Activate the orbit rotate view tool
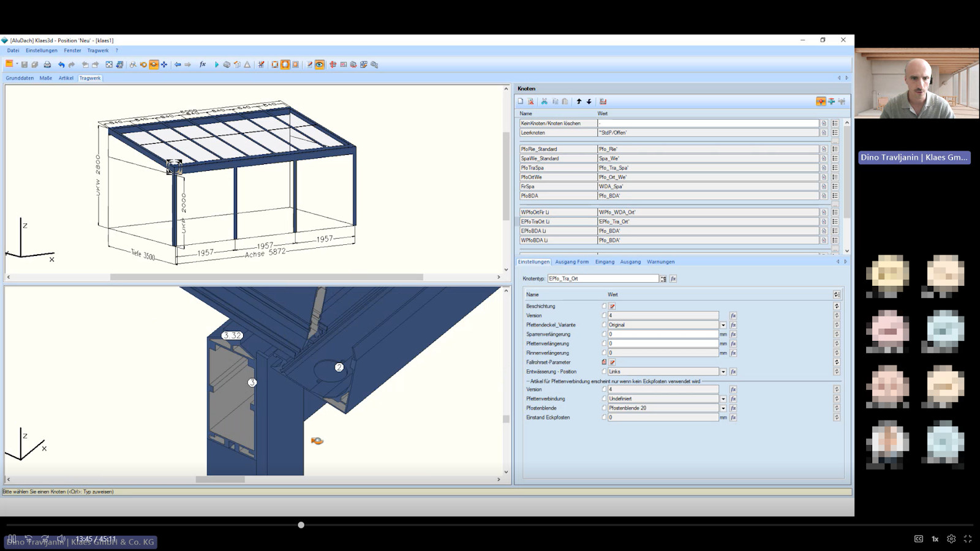 [154, 64]
